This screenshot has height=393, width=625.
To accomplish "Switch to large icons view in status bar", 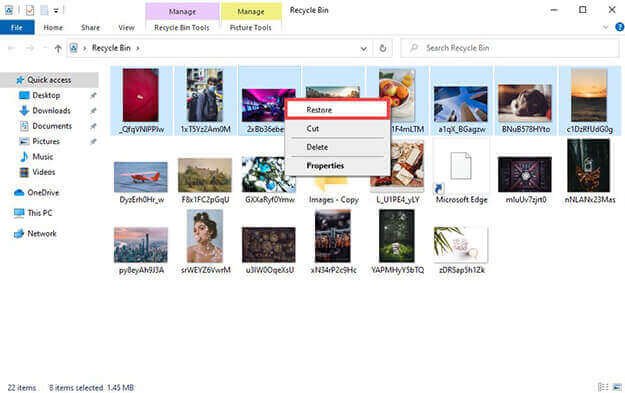I will [617, 387].
